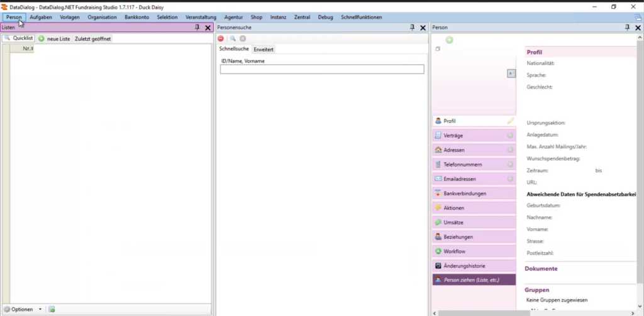Open the Bankkonto menu
644x316 pixels.
(136, 17)
